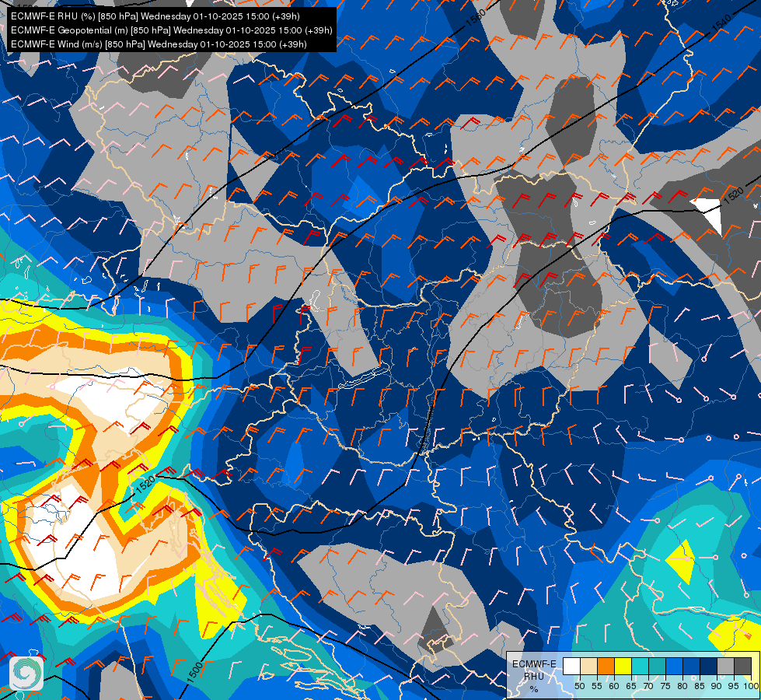Click the 1520 contour label on the yellow band
This screenshot has height=700, width=761.
click(145, 485)
